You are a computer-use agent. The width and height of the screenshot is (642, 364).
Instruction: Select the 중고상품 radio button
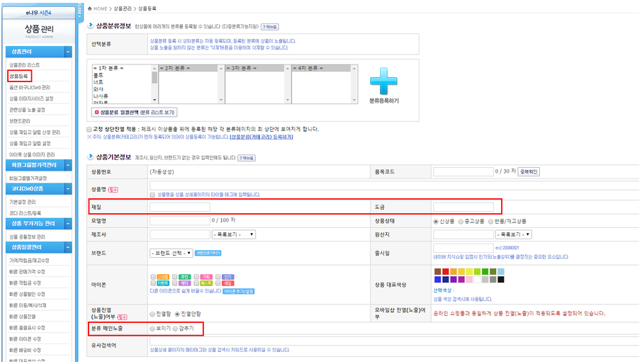pos(461,221)
